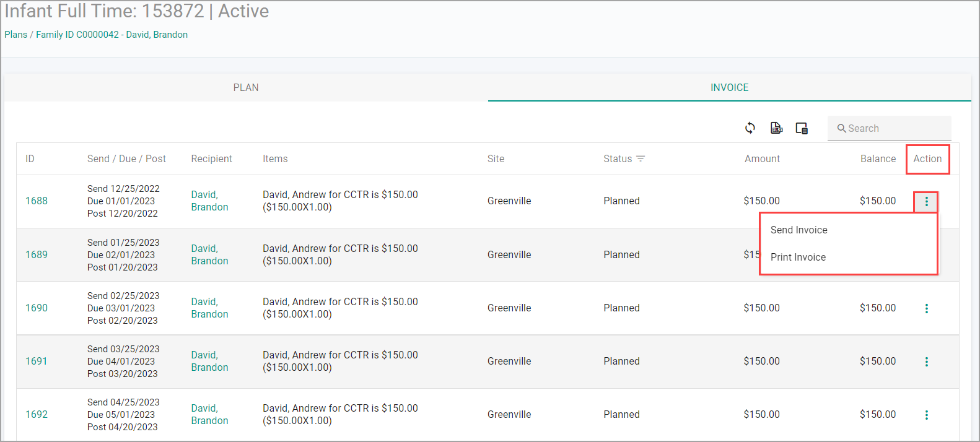Image resolution: width=980 pixels, height=442 pixels.
Task: Click the Items description for invoice 1692
Action: (340, 414)
